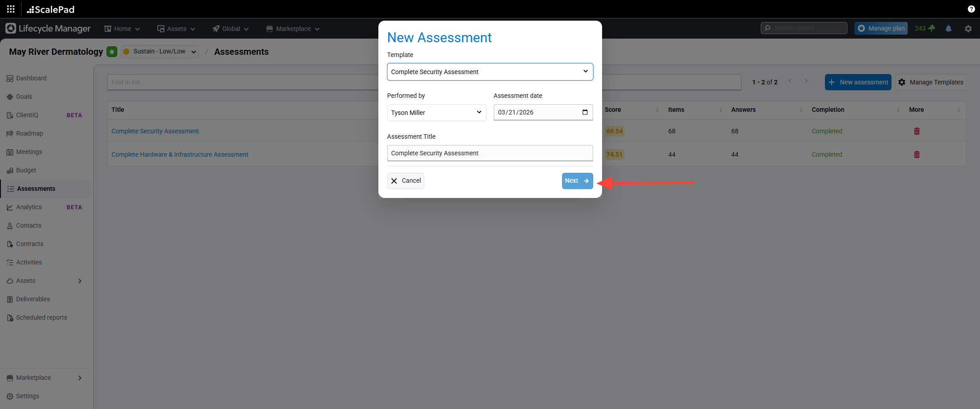980x409 pixels.
Task: Open the ScalePad app launcher grid
Action: [11, 9]
